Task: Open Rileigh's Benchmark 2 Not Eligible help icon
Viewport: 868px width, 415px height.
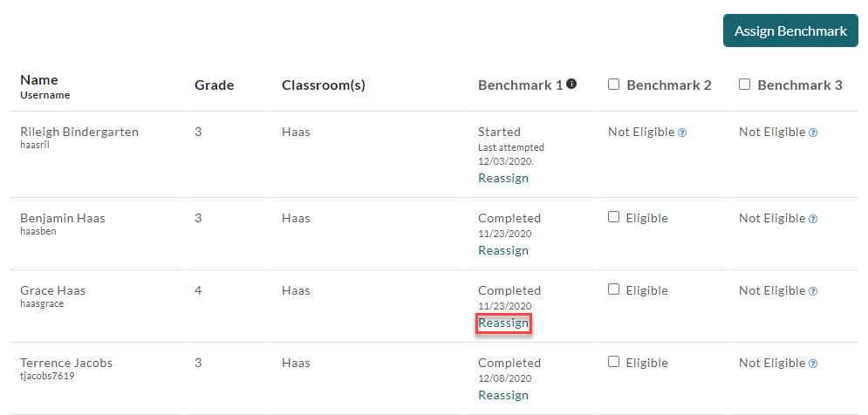Action: tap(682, 133)
